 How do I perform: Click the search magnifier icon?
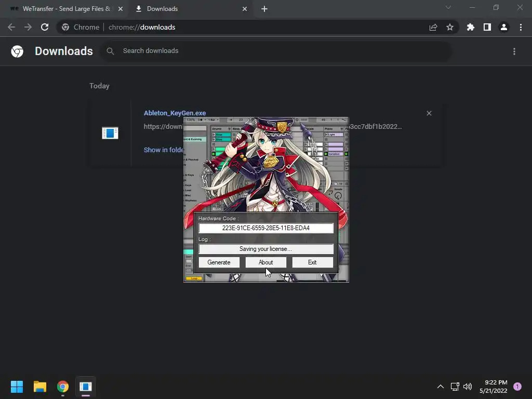110,51
